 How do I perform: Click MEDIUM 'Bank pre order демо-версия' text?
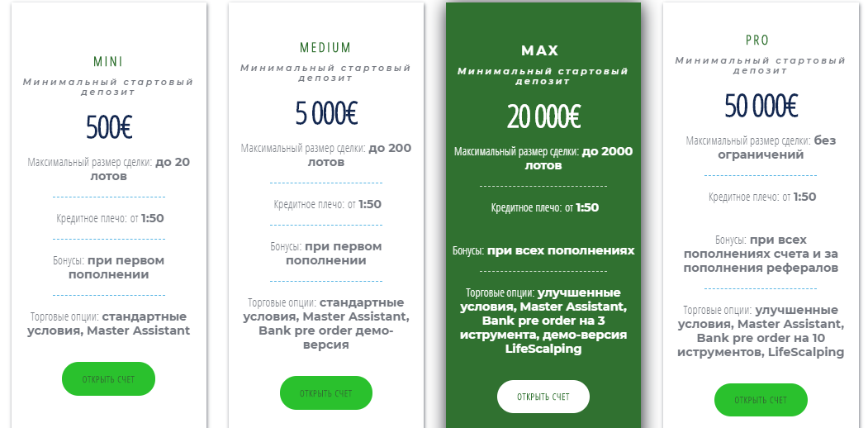click(x=326, y=338)
